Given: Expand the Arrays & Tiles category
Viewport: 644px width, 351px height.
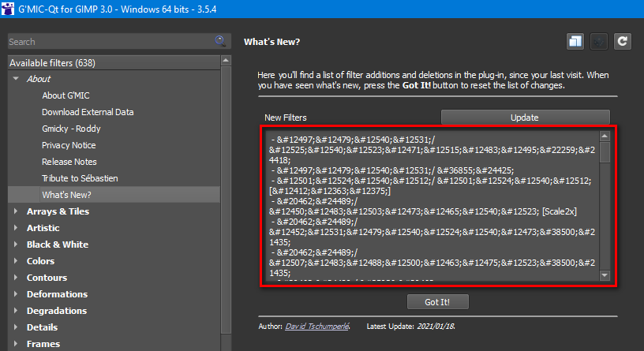Looking at the screenshot, I should [16, 211].
